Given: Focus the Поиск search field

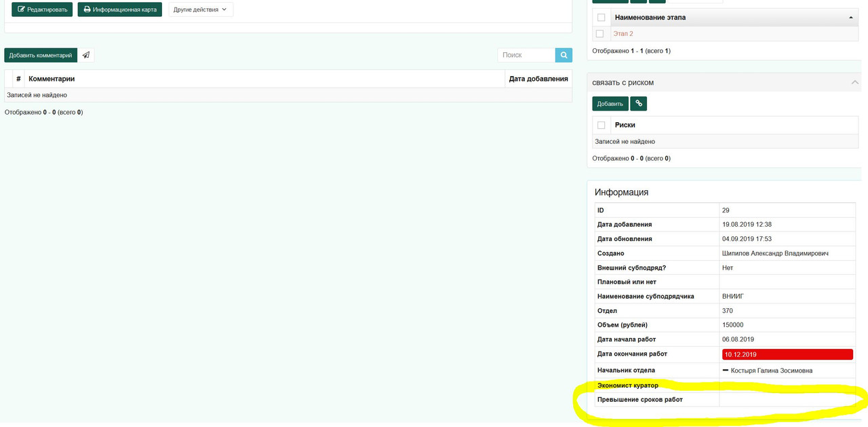Looking at the screenshot, I should (x=527, y=56).
